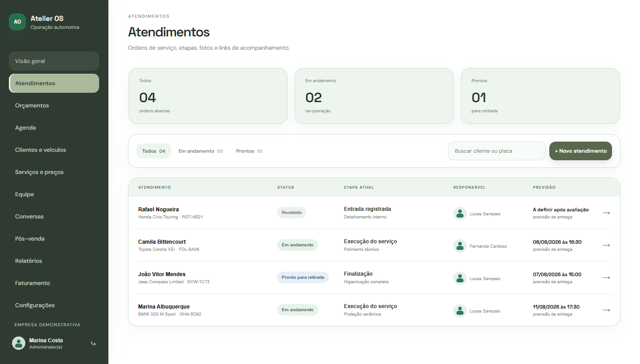The height and width of the screenshot is (364, 640).
Task: Select Atendimentos in the sidebar
Action: 54,83
